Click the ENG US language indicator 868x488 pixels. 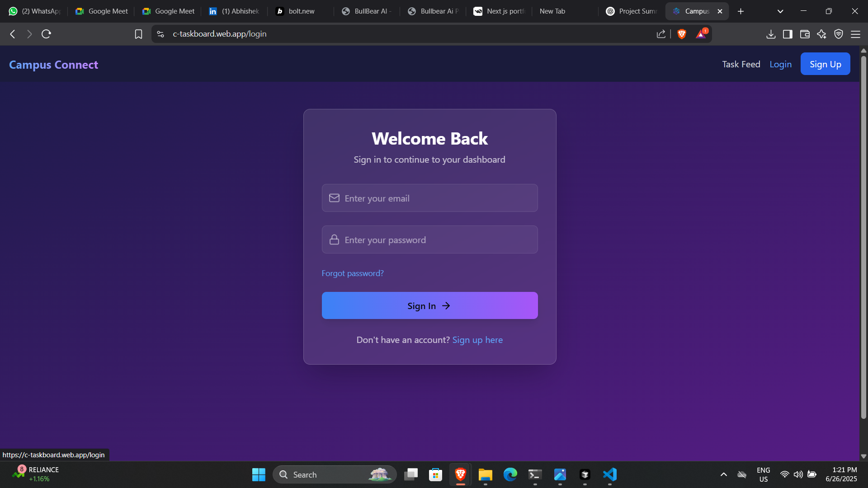pos(763,474)
